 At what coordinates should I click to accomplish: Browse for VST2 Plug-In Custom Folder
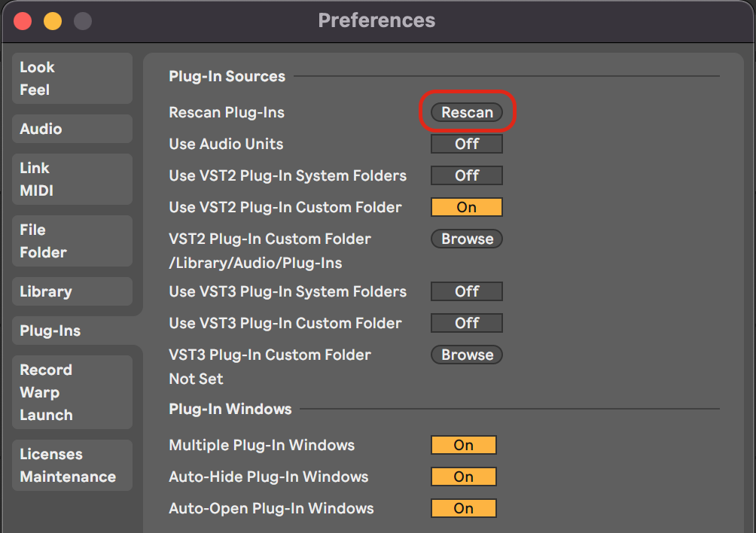(x=467, y=239)
